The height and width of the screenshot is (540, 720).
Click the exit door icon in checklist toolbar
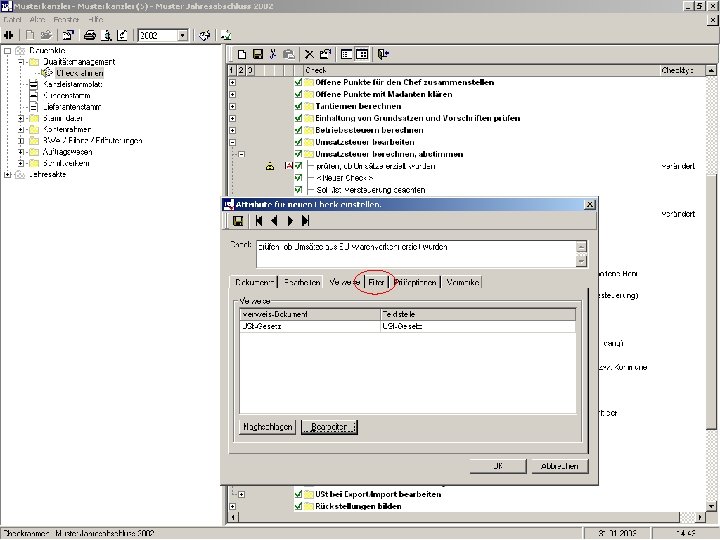pos(383,54)
